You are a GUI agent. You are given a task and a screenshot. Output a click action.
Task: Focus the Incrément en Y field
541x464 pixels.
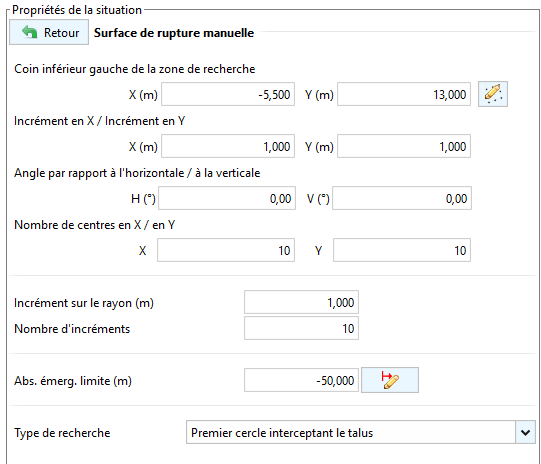pyautogui.click(x=404, y=146)
